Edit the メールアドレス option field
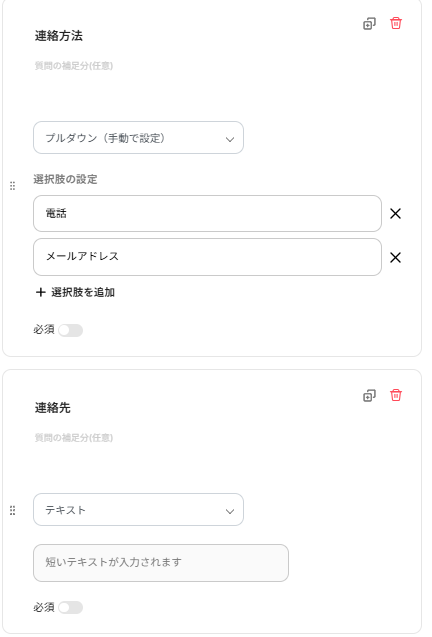Screen dimensions: 432x637 pos(207,257)
